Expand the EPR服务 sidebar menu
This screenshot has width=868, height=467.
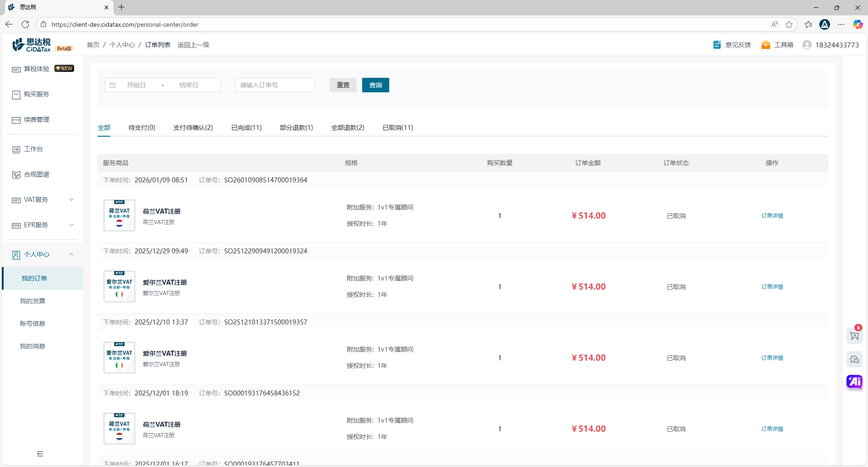pos(42,225)
